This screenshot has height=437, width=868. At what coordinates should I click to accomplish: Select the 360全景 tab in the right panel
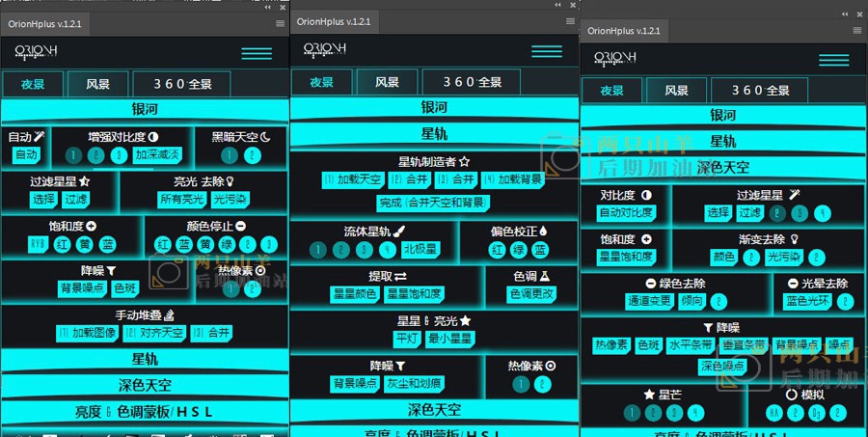coord(760,91)
